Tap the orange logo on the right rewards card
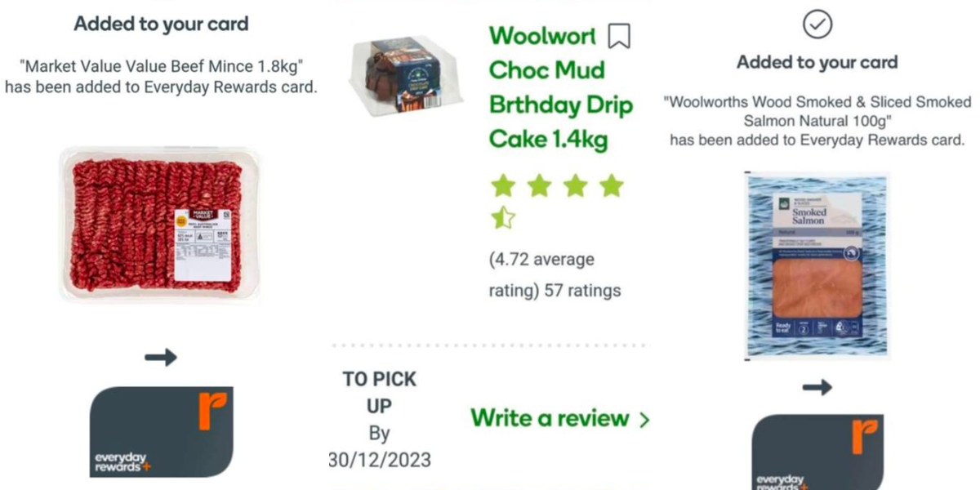The image size is (980, 490). point(864,436)
